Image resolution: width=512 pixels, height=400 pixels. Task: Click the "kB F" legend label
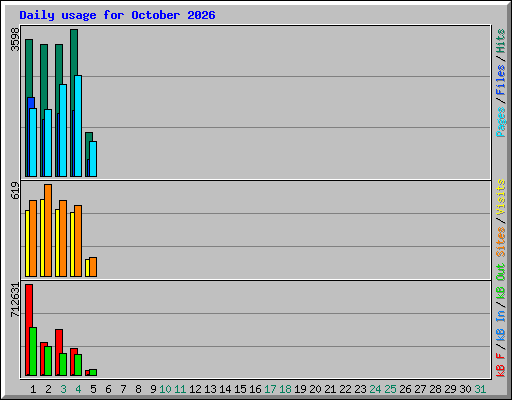pyautogui.click(x=500, y=365)
